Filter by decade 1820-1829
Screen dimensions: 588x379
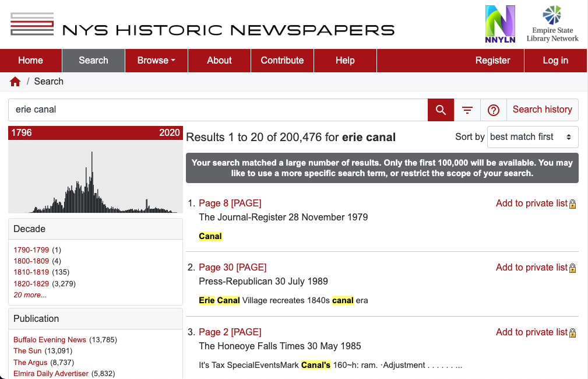(x=31, y=284)
